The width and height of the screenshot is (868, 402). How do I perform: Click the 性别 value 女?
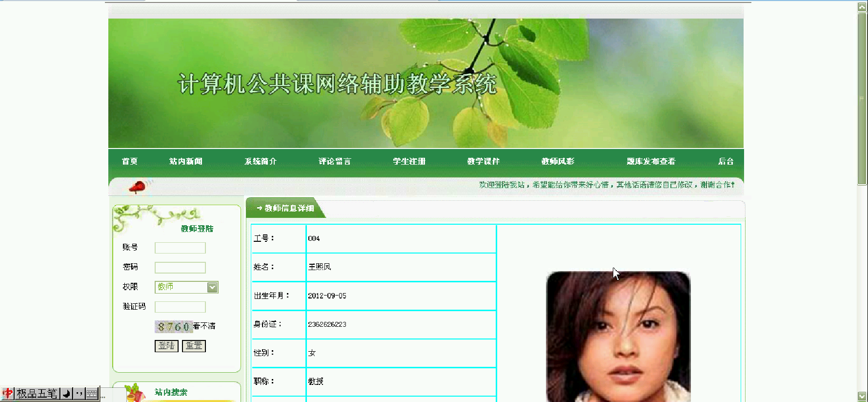(312, 353)
